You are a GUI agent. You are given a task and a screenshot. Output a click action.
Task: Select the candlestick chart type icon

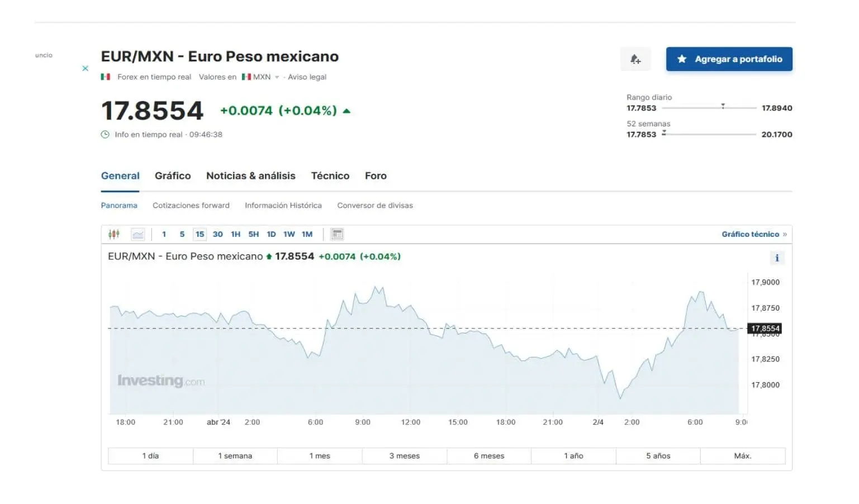coord(114,234)
